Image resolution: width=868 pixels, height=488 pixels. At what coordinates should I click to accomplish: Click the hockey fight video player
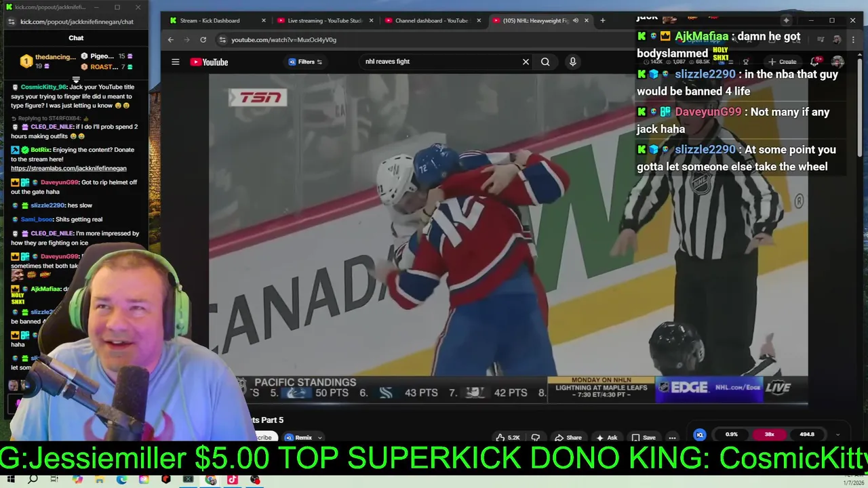(508, 239)
